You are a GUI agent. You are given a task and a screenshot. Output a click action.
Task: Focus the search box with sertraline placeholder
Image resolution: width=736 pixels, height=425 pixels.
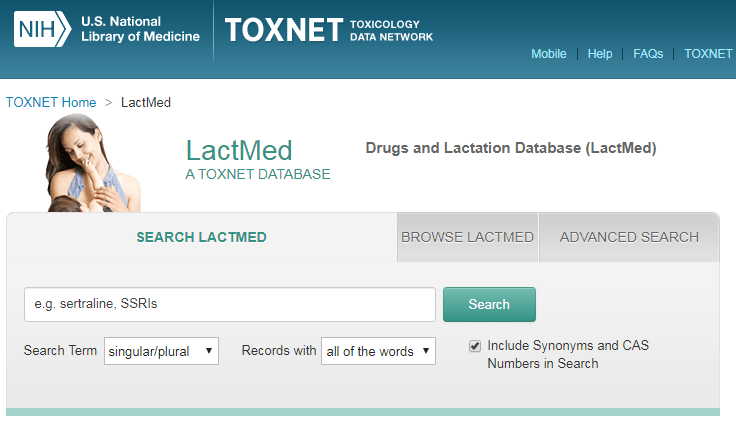tap(230, 304)
